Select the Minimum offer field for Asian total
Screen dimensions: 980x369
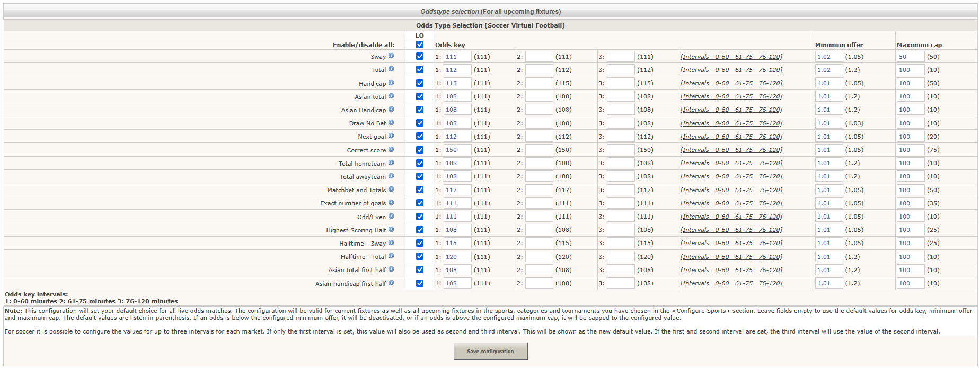[x=828, y=96]
